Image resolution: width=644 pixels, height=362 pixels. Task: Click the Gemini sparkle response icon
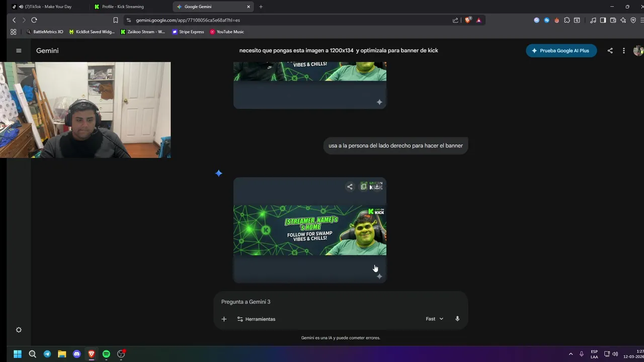point(218,173)
